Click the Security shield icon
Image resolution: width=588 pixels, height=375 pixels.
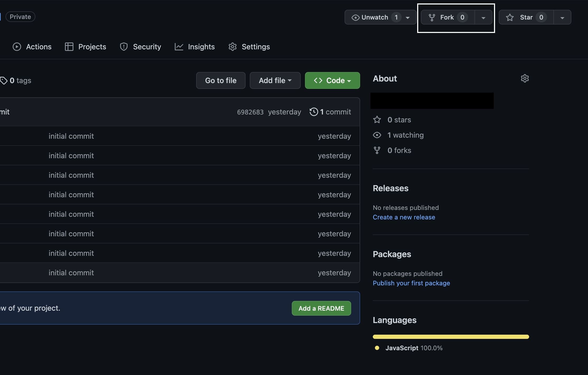(124, 47)
